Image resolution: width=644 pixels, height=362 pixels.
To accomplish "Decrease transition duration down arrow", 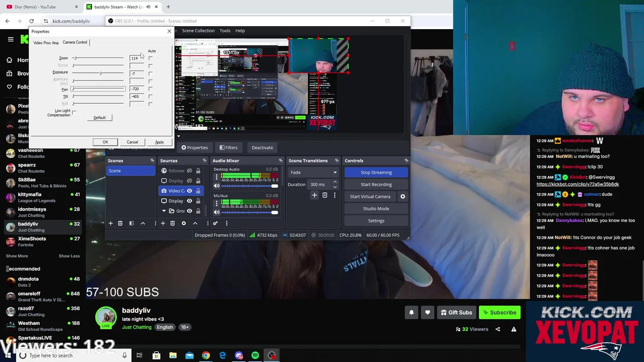I will click(x=335, y=187).
